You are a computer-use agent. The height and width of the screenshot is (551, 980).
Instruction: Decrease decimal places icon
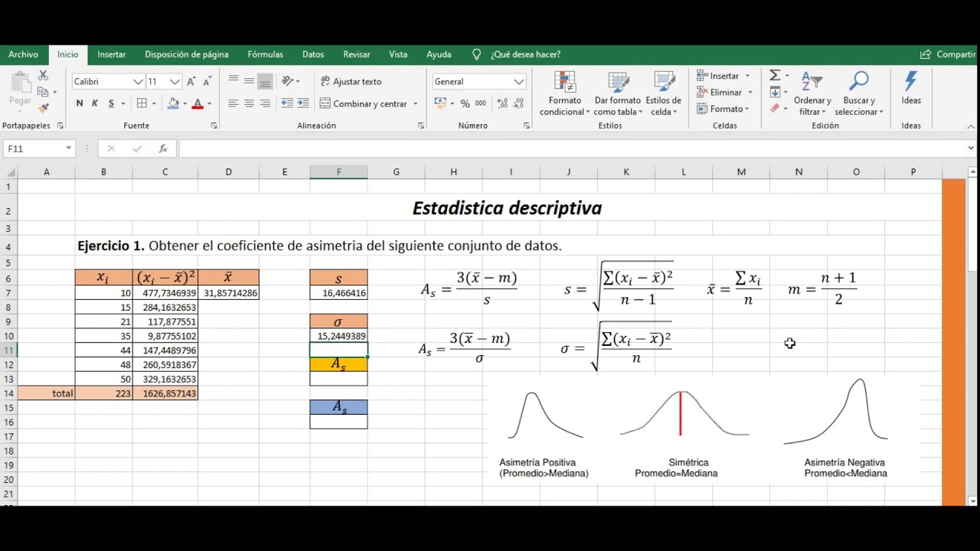click(518, 103)
